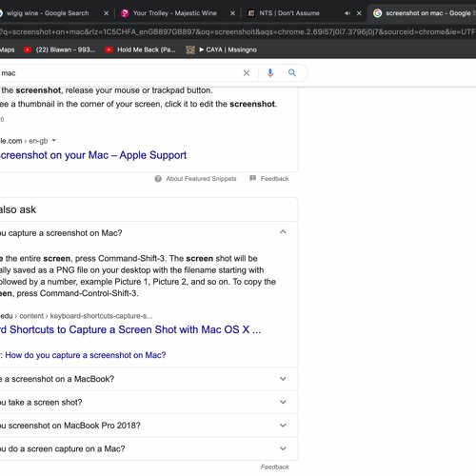Click the Feedback flag icon under the snippet

pos(252,178)
